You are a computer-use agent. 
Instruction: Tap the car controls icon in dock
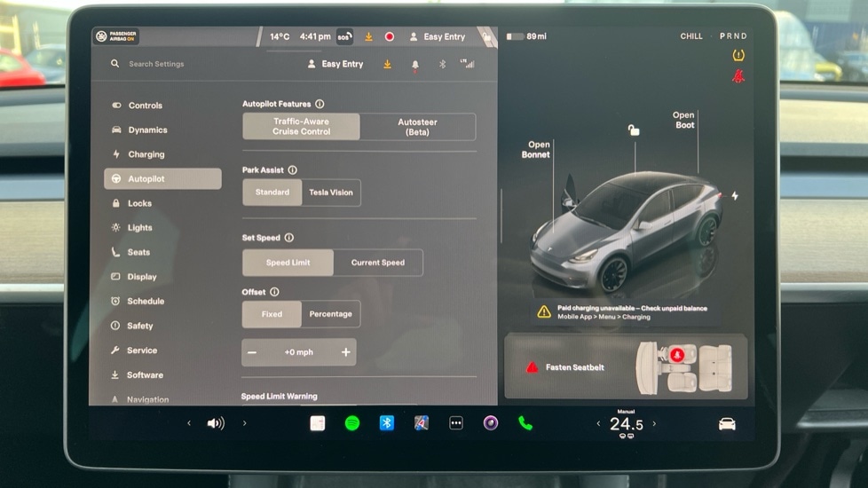(x=727, y=424)
